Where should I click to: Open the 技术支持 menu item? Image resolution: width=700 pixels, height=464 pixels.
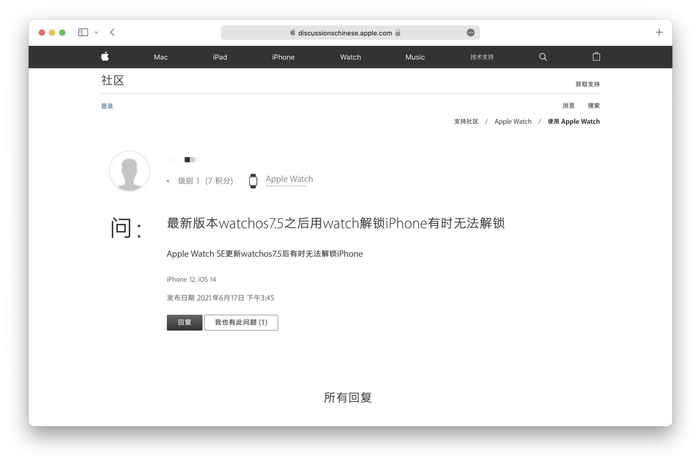pyautogui.click(x=482, y=57)
